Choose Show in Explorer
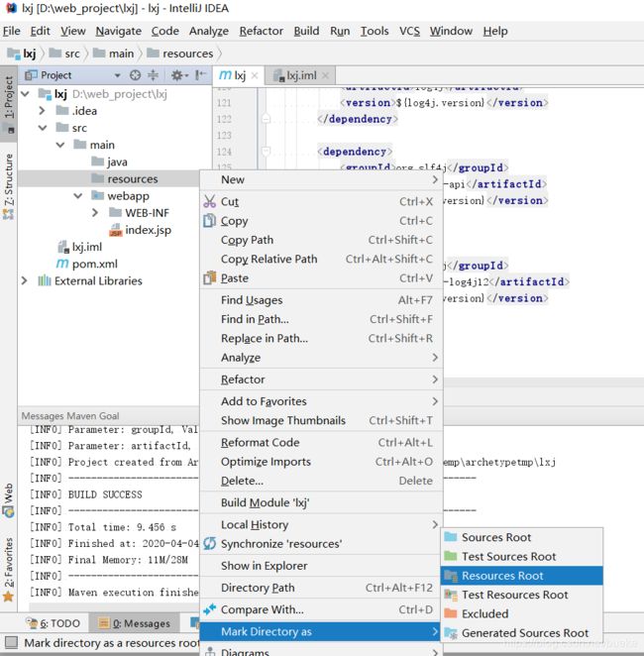 321,566
